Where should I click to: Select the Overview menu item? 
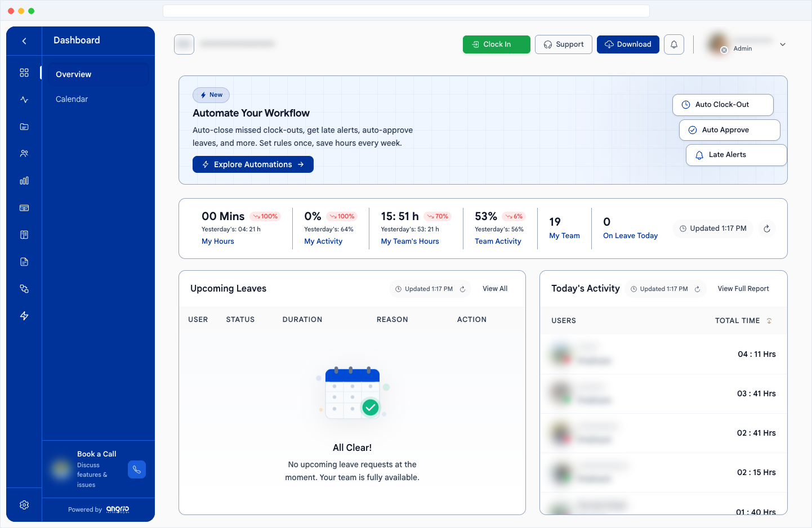73,74
